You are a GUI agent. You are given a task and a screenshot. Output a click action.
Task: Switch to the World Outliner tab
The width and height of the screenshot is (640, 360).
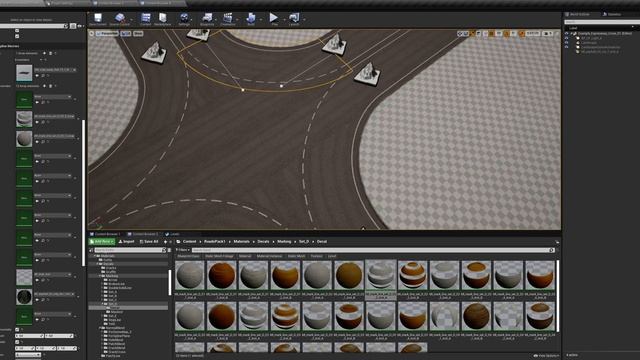[x=579, y=14]
